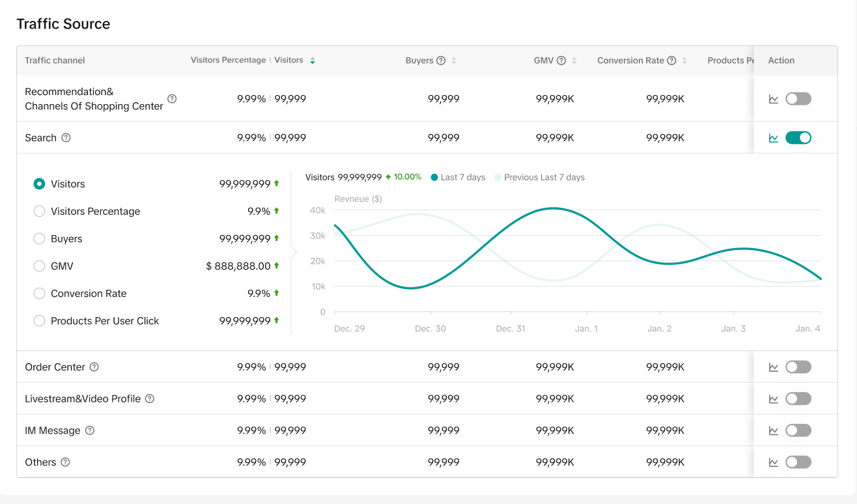Turn off the Search row toggle

(798, 138)
